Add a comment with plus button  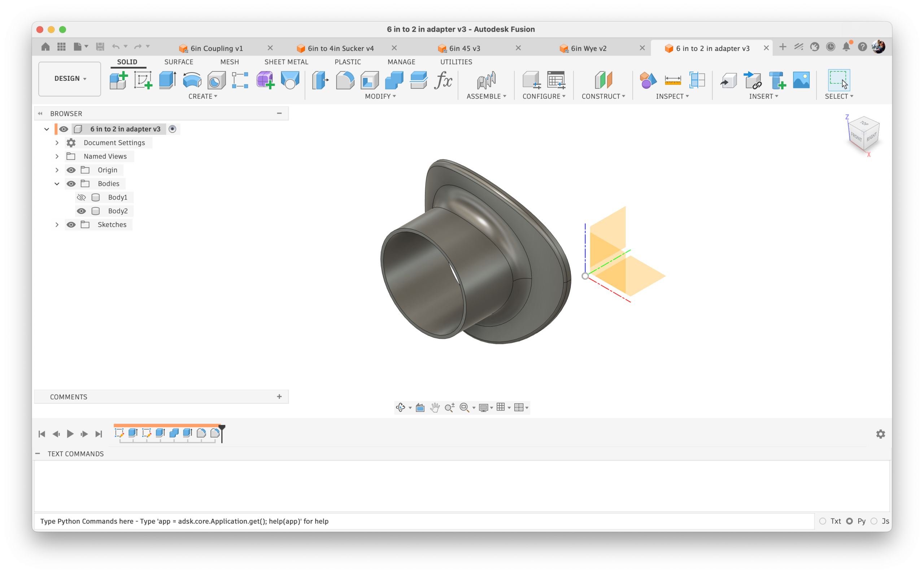click(x=279, y=397)
